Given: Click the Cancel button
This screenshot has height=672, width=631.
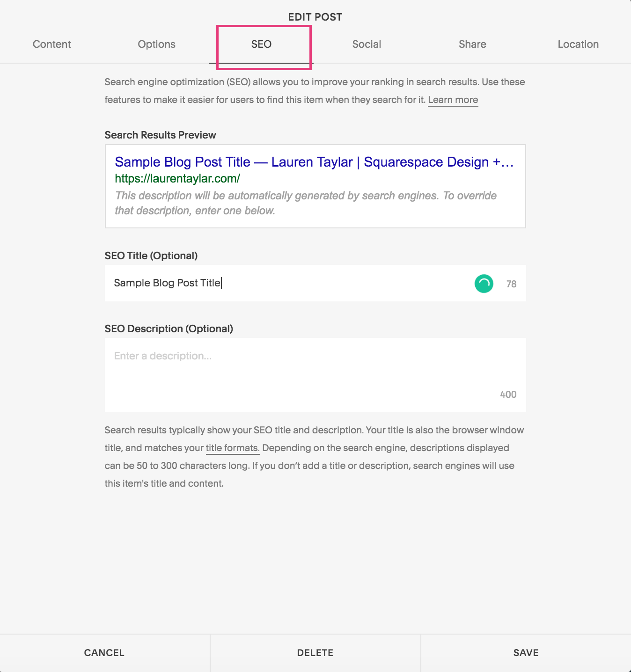Looking at the screenshot, I should coord(104,652).
